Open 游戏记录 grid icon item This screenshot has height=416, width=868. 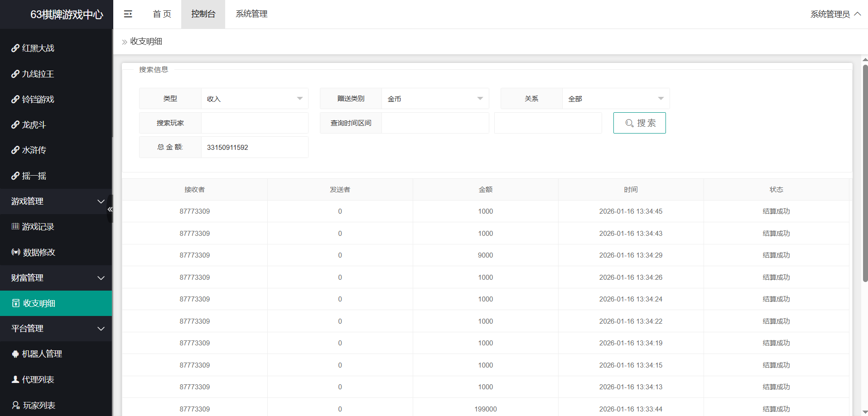click(15, 226)
